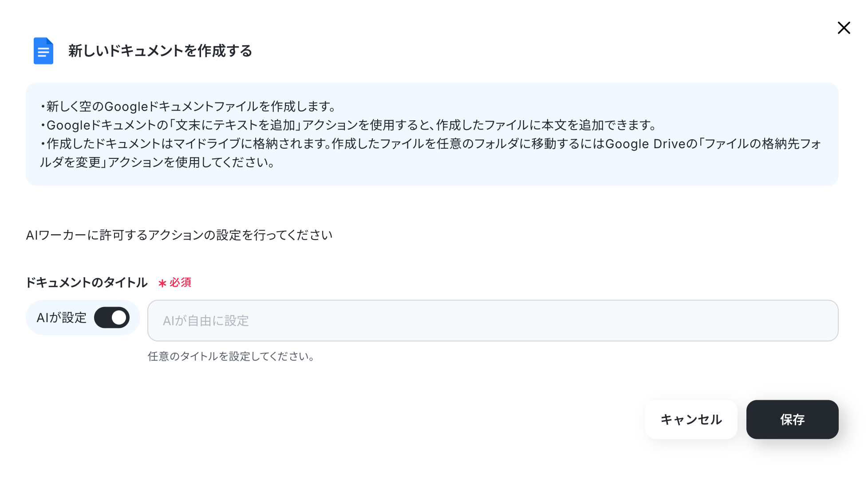Click the AIが自由に設定 title input field
868x504 pixels.
coord(493,320)
